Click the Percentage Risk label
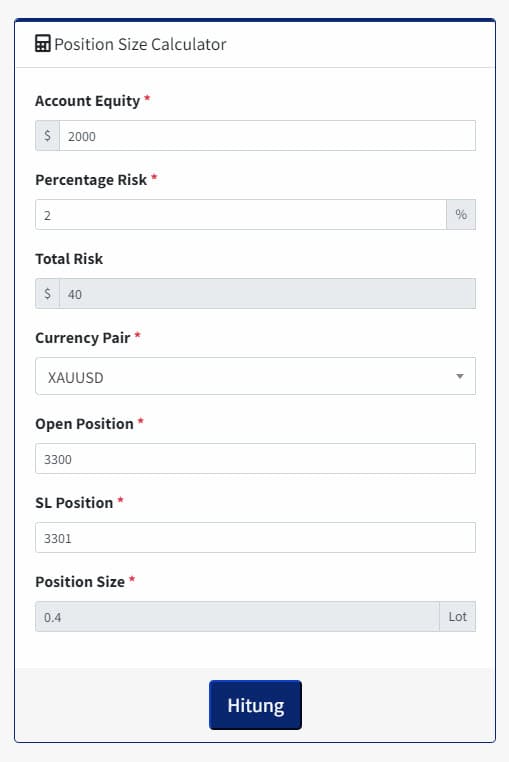Viewport: 509px width, 762px height. click(x=91, y=180)
